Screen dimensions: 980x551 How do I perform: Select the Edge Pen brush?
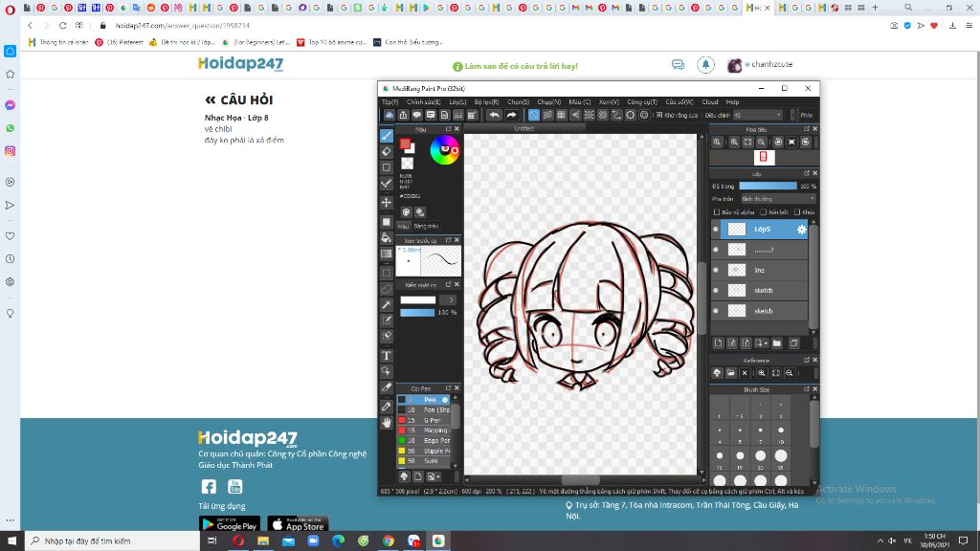pos(424,440)
